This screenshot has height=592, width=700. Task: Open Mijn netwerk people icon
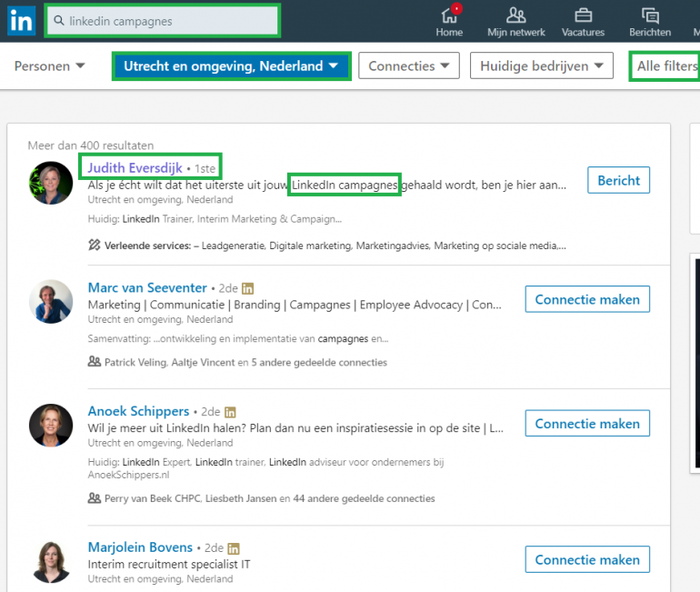pos(515,15)
